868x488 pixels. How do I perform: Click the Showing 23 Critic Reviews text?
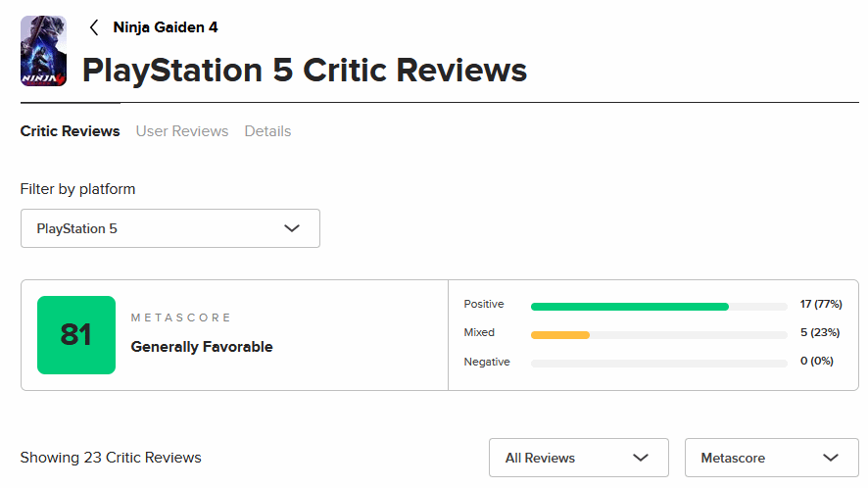[111, 458]
